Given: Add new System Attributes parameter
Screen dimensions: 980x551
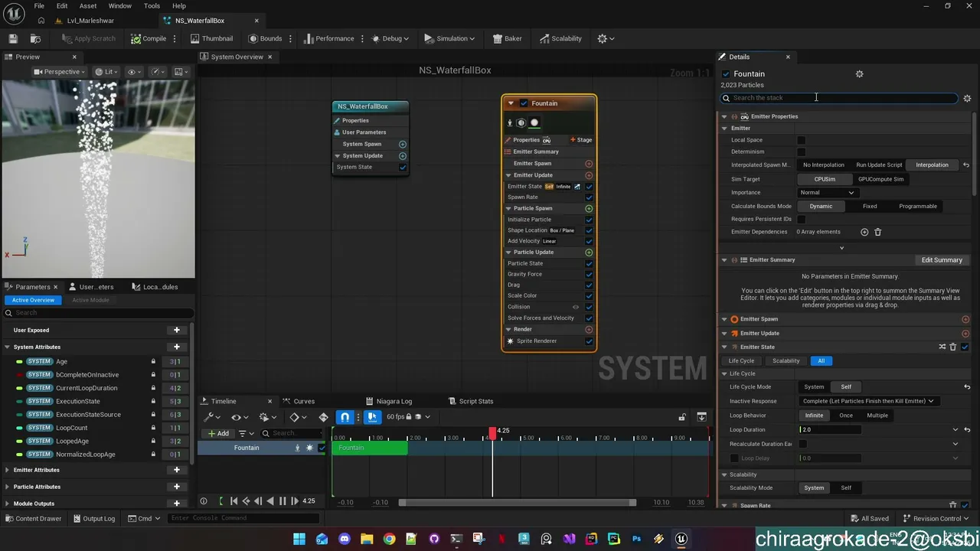Looking at the screenshot, I should pyautogui.click(x=177, y=347).
